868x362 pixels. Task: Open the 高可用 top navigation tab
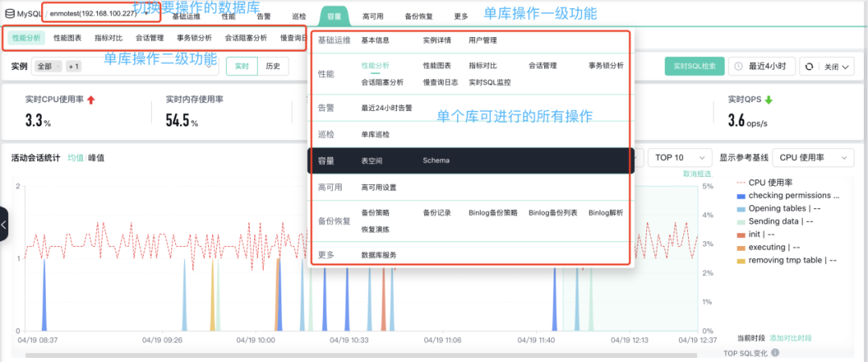(372, 15)
